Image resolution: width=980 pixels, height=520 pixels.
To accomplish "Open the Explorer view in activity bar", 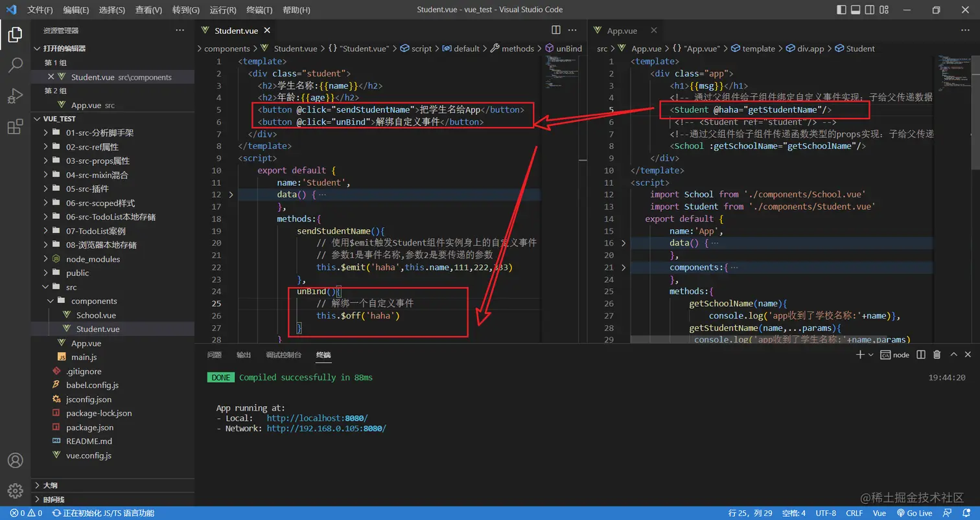I will [x=15, y=34].
